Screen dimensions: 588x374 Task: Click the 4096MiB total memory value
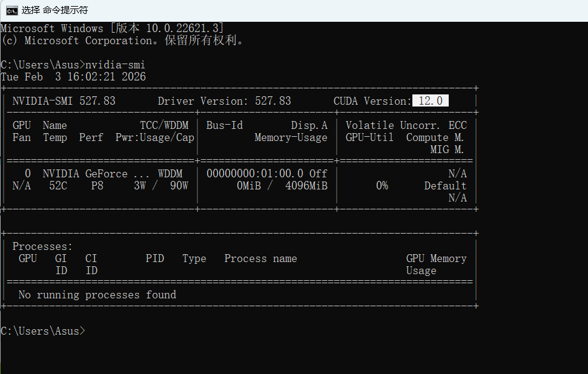click(x=306, y=186)
